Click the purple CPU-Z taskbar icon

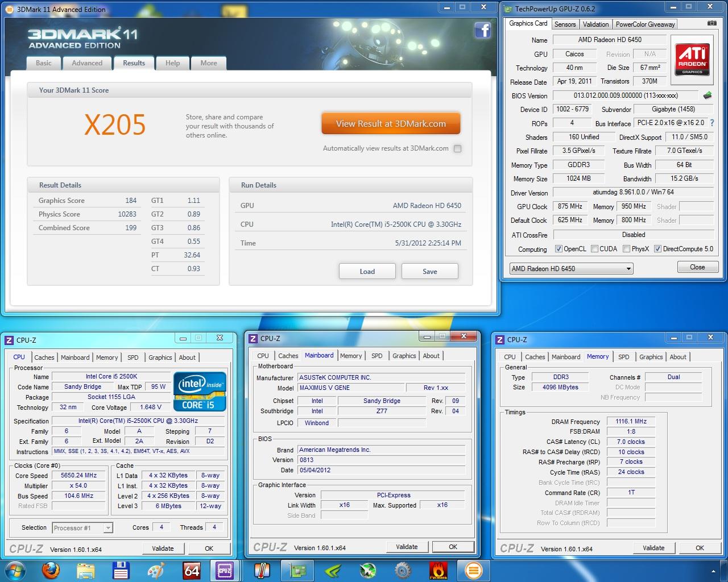[x=225, y=570]
